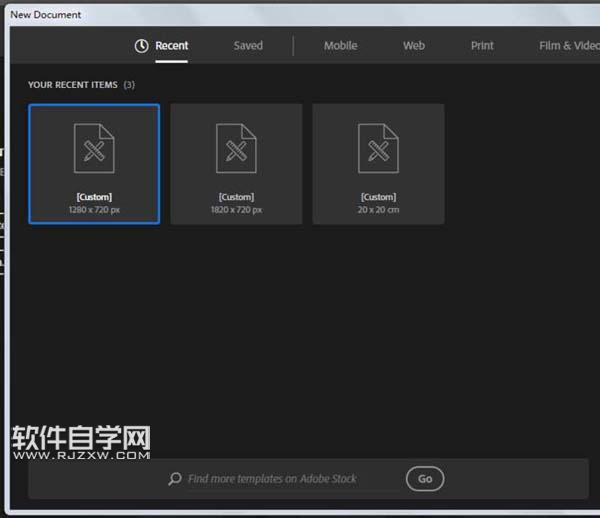Image resolution: width=600 pixels, height=518 pixels.
Task: Select the Film & Video tab
Action: [569, 46]
